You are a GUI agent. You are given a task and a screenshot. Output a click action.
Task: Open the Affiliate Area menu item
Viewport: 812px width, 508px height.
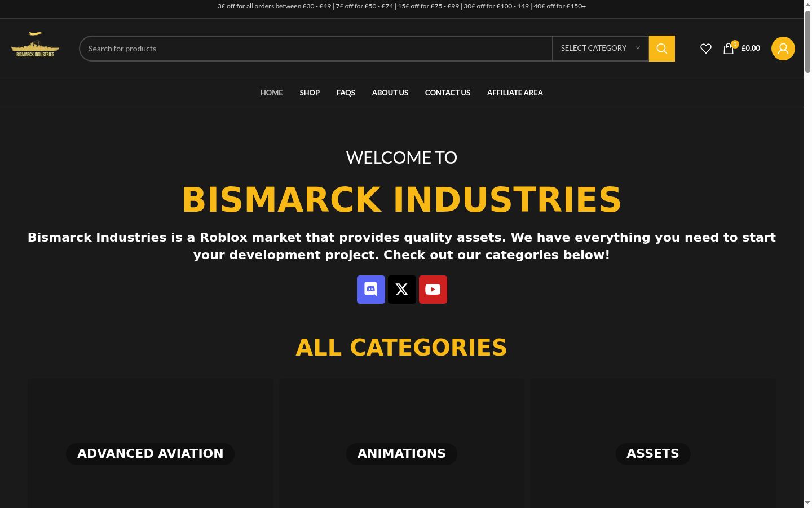pyautogui.click(x=515, y=93)
